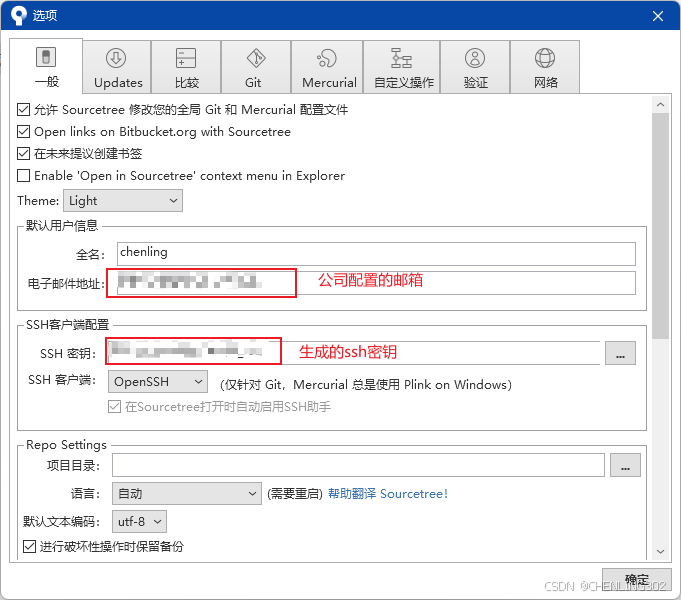Screen dimensions: 681x600
Task: Open the Mercurial tab
Action: tap(327, 67)
